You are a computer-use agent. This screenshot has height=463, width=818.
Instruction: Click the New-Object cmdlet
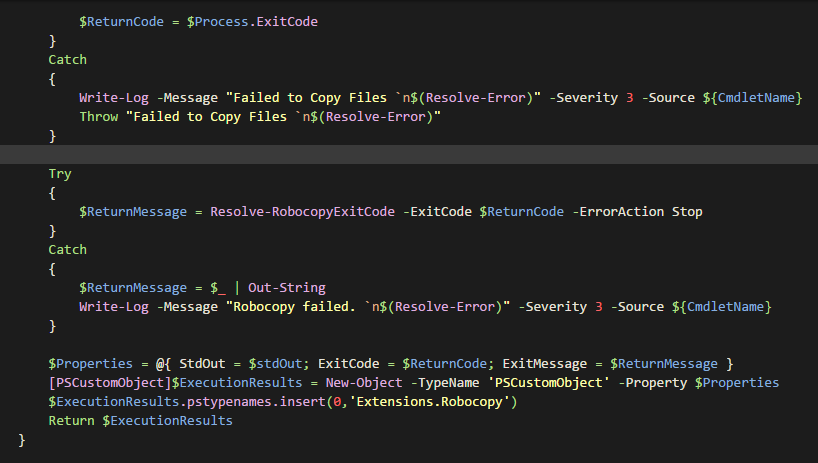click(x=364, y=383)
